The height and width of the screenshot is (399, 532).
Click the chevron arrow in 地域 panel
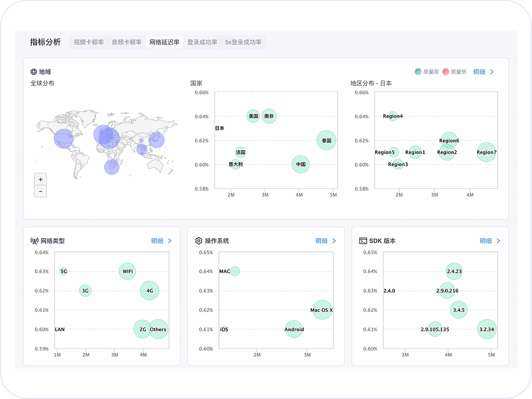[492, 71]
